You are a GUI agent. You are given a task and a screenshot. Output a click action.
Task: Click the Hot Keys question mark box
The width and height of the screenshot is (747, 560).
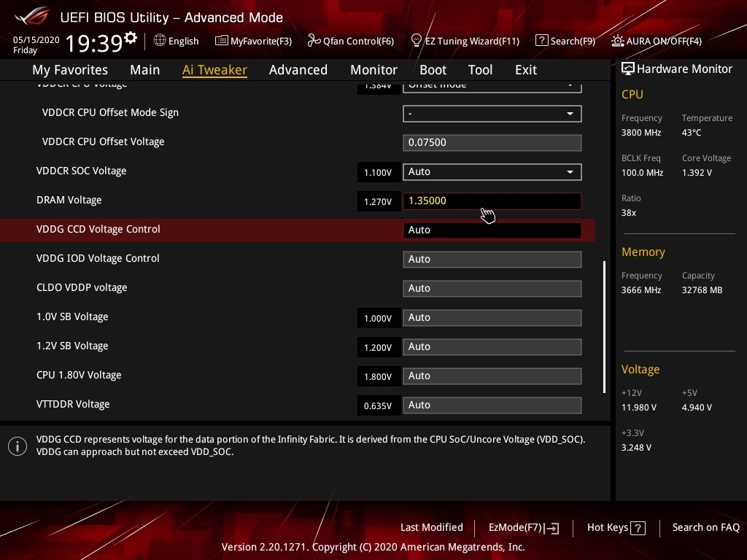pyautogui.click(x=638, y=528)
